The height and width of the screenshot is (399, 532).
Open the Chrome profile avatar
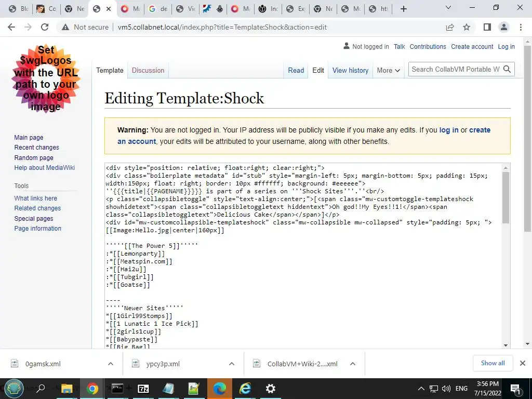point(504,27)
